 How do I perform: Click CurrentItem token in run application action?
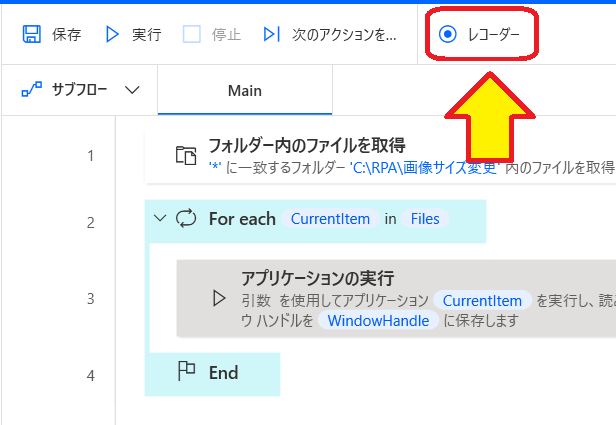[482, 300]
